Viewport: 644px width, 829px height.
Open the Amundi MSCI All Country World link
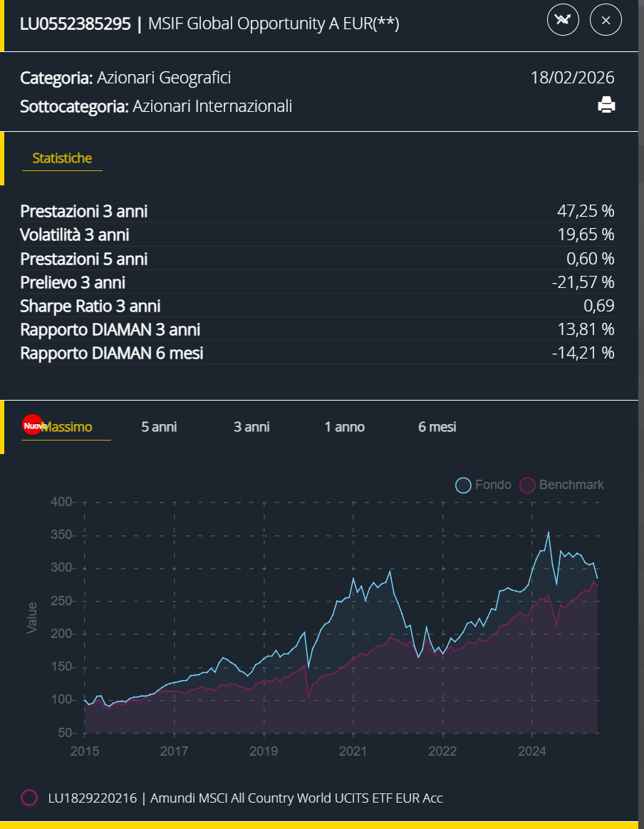pos(245,798)
